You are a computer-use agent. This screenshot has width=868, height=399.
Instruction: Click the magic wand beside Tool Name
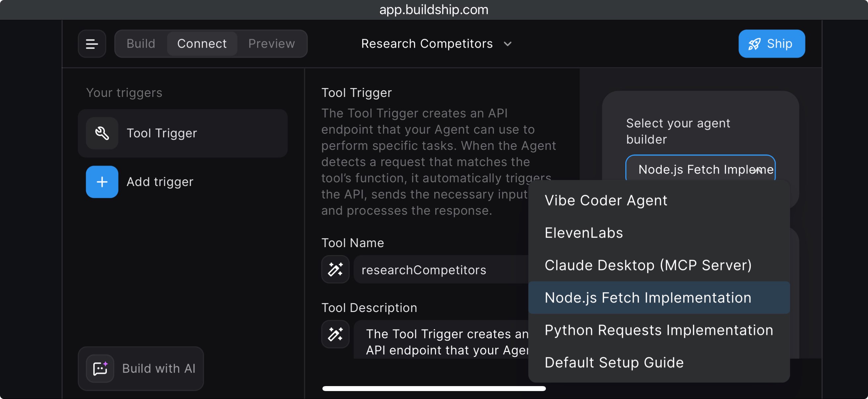(335, 269)
